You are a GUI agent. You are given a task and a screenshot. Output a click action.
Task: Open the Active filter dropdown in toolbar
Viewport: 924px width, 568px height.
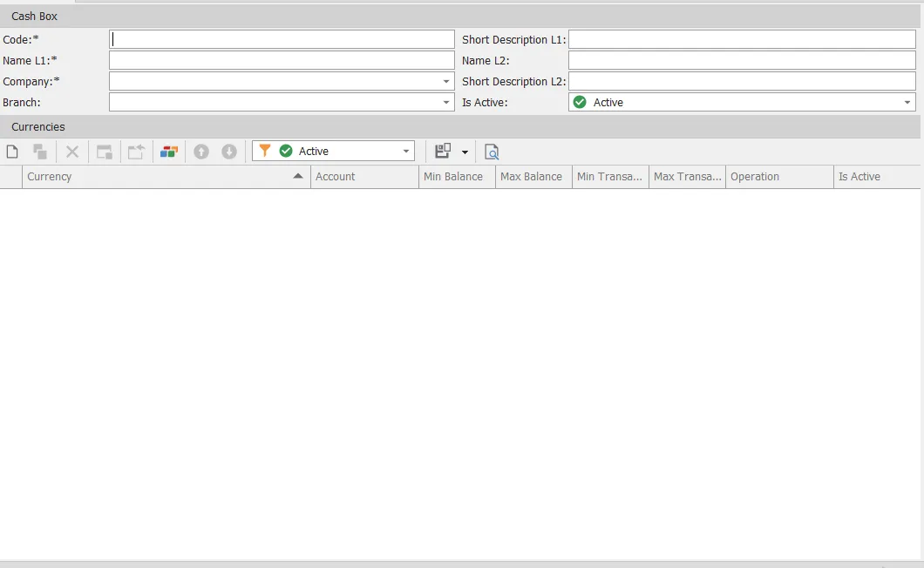pos(406,152)
